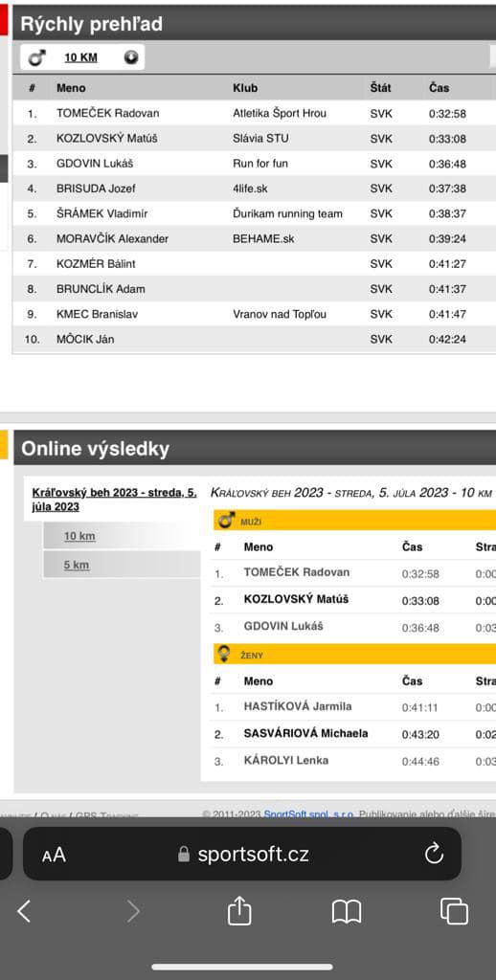Click the Muži category header icon

[225, 520]
